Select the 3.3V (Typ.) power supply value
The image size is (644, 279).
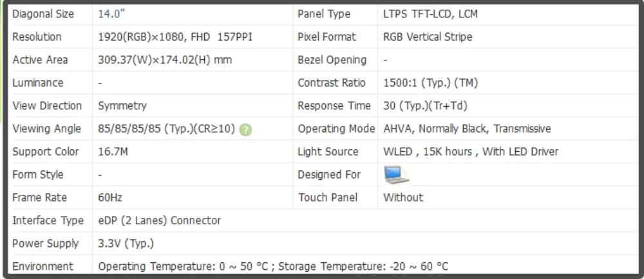pyautogui.click(x=126, y=244)
